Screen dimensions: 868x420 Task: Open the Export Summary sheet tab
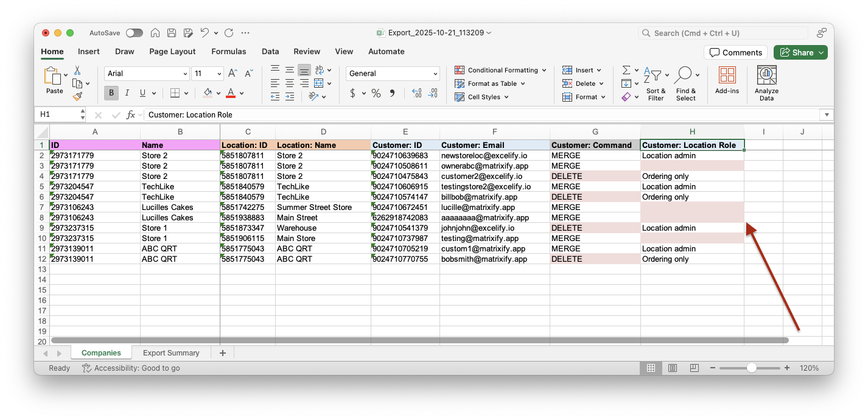pos(171,353)
